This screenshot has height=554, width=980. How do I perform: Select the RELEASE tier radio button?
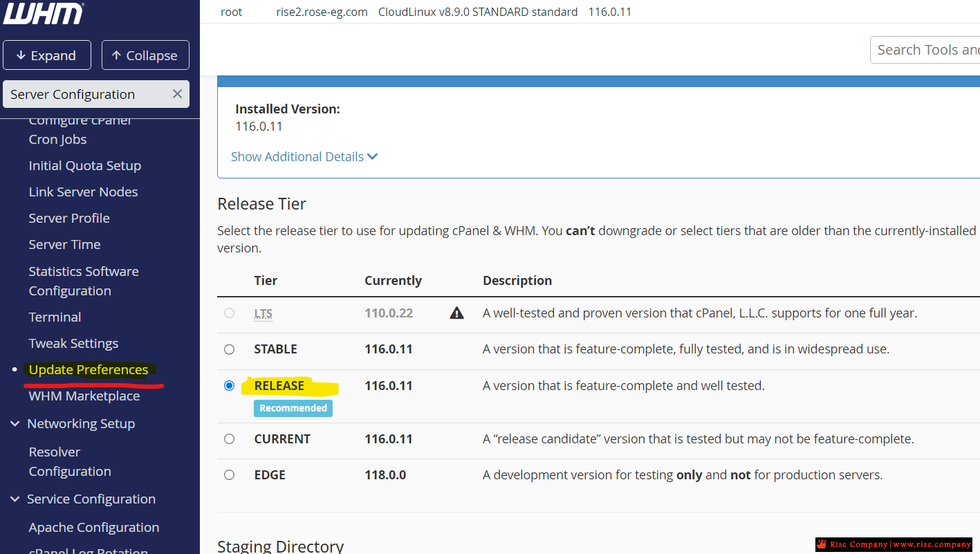coord(230,386)
